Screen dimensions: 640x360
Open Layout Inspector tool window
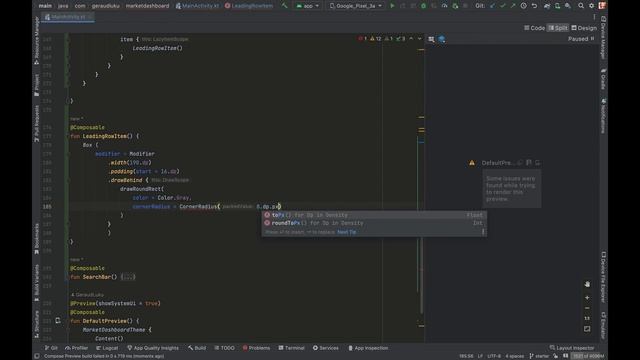tap(571, 348)
